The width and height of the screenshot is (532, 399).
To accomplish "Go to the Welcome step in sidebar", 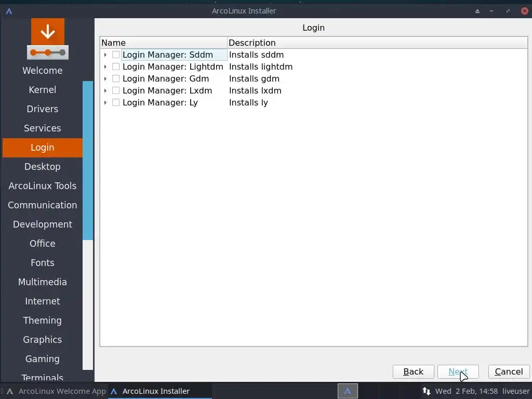I will [43, 71].
